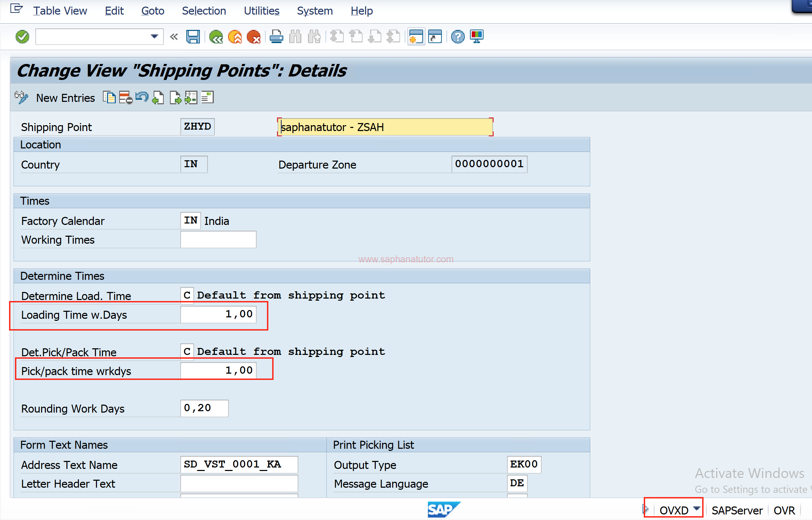Open the System menu
The height and width of the screenshot is (520, 812).
click(x=314, y=11)
